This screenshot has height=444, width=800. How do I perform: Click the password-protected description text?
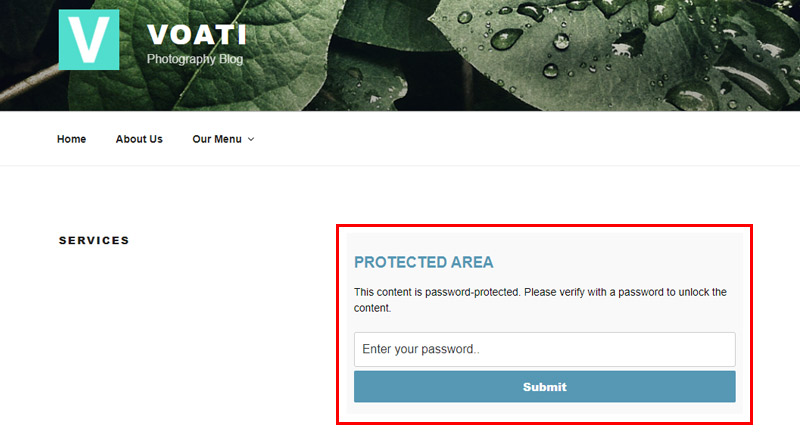[x=540, y=300]
